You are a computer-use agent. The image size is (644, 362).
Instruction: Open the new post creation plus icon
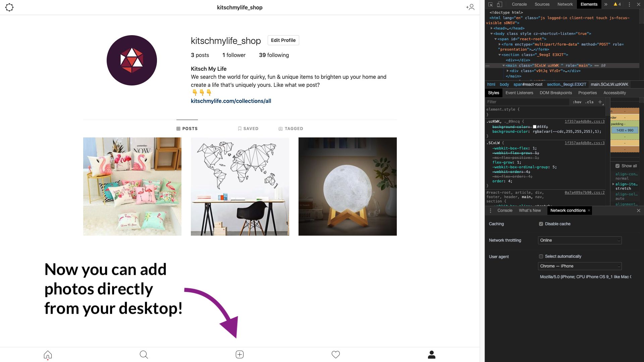(x=239, y=354)
